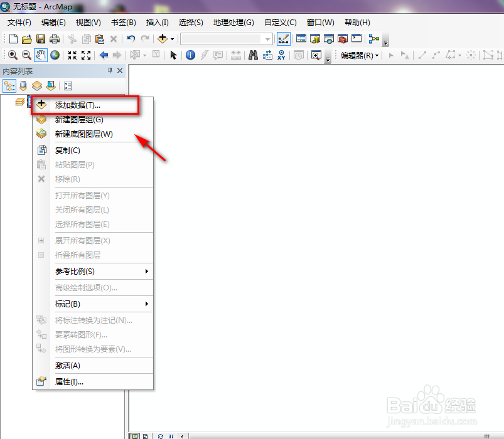Open the Edit(E) menu
This screenshot has width=504, height=439.
pyautogui.click(x=53, y=23)
